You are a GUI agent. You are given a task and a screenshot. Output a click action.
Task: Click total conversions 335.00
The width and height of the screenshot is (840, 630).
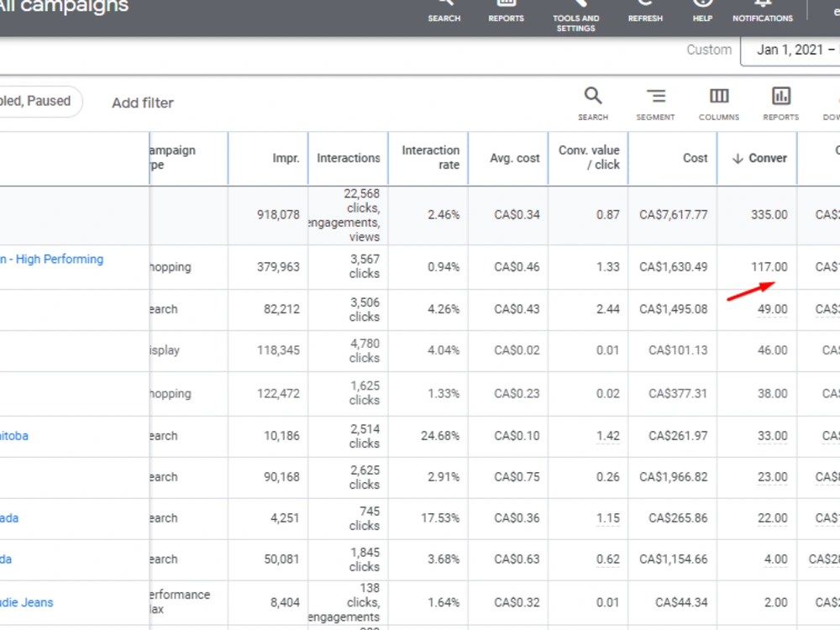tap(769, 215)
